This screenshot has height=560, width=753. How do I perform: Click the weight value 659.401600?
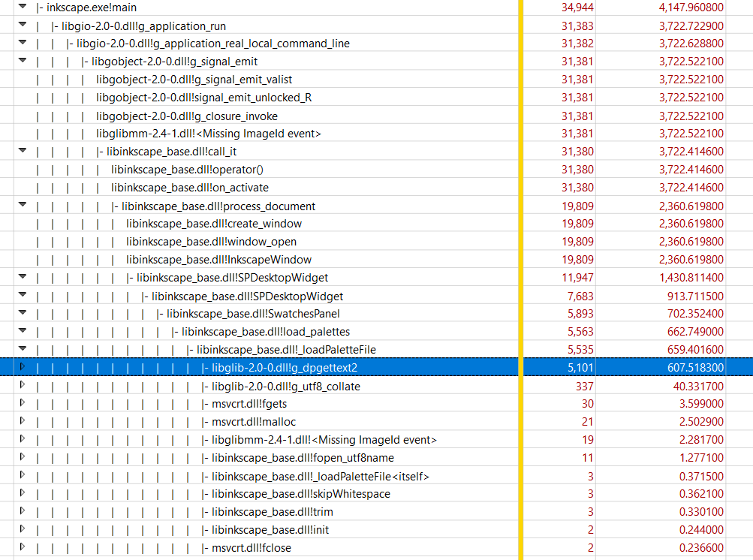(695, 350)
